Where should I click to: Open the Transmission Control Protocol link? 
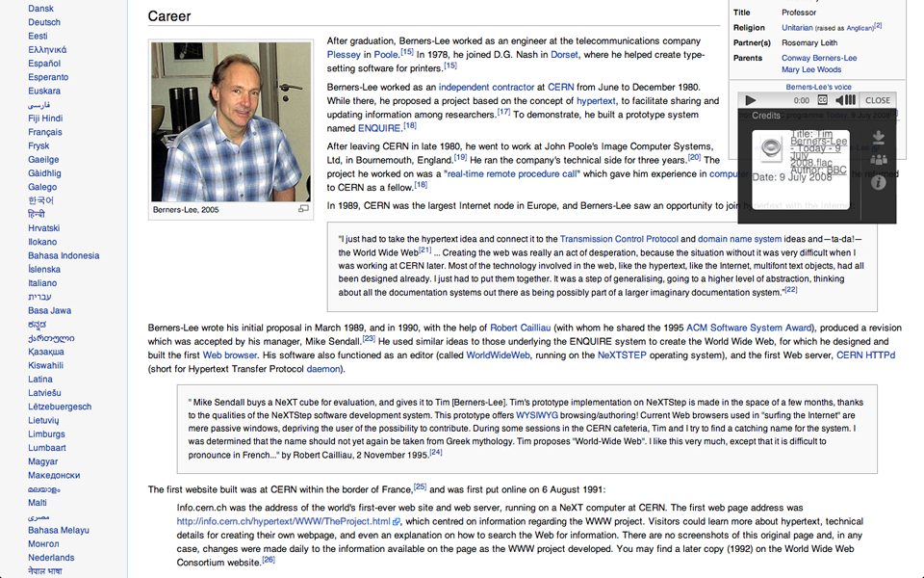(619, 239)
